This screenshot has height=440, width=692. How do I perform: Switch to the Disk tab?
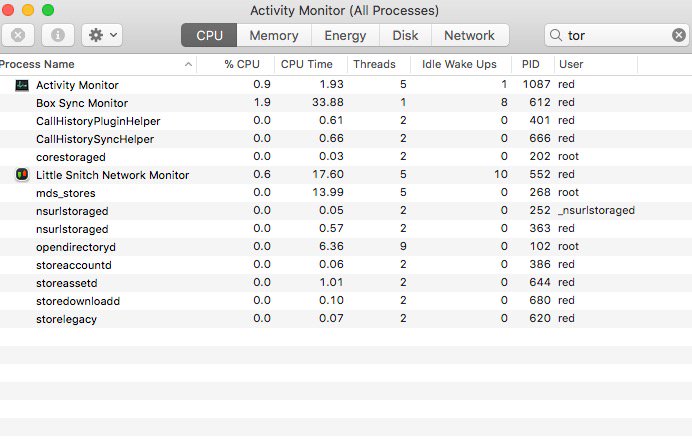click(x=405, y=35)
